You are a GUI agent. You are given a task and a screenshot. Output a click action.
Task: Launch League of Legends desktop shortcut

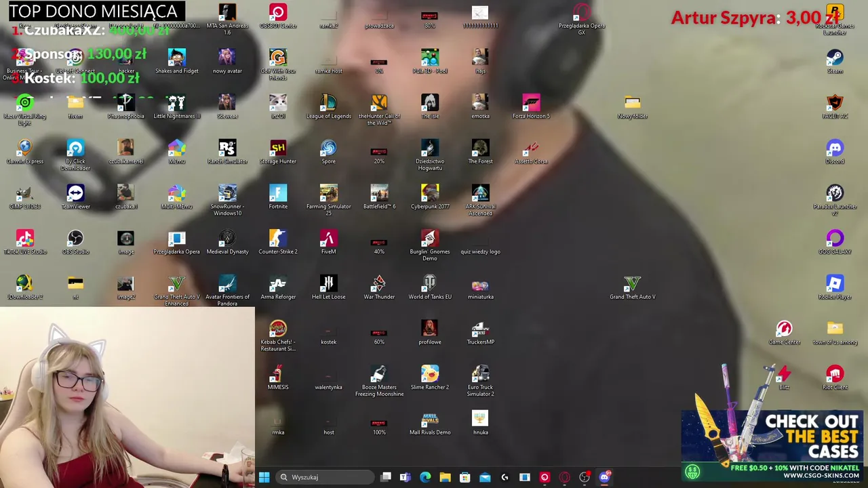328,106
